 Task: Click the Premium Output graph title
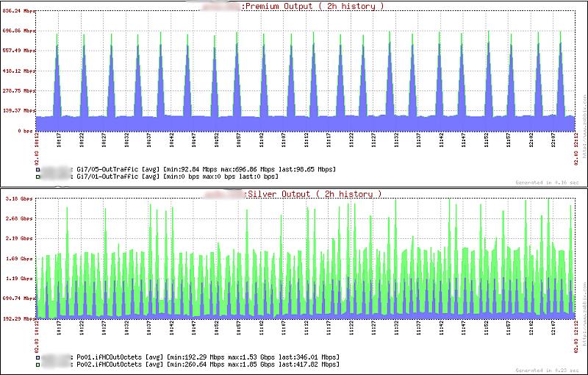tap(312, 6)
